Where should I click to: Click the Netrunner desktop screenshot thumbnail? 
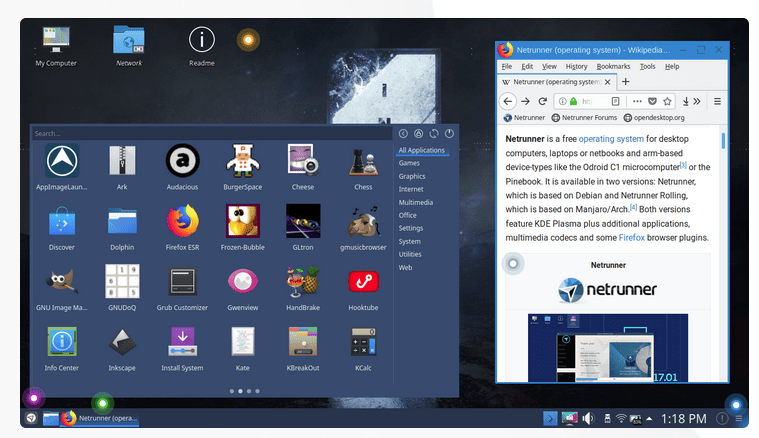click(608, 347)
